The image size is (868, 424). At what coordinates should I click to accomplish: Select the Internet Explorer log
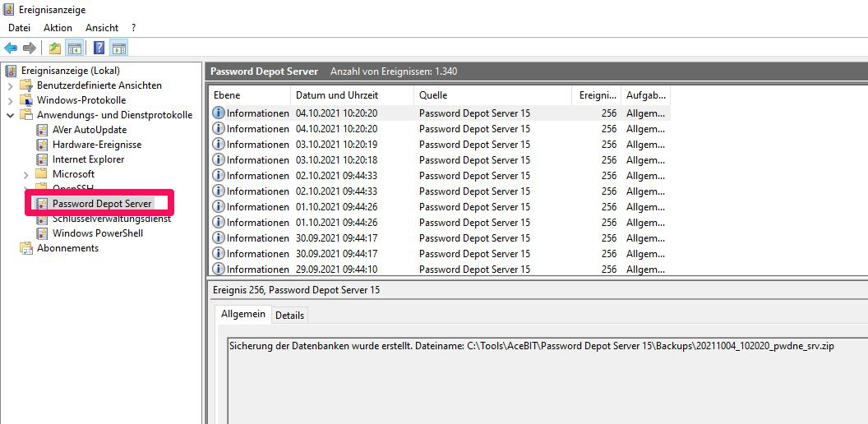click(88, 159)
